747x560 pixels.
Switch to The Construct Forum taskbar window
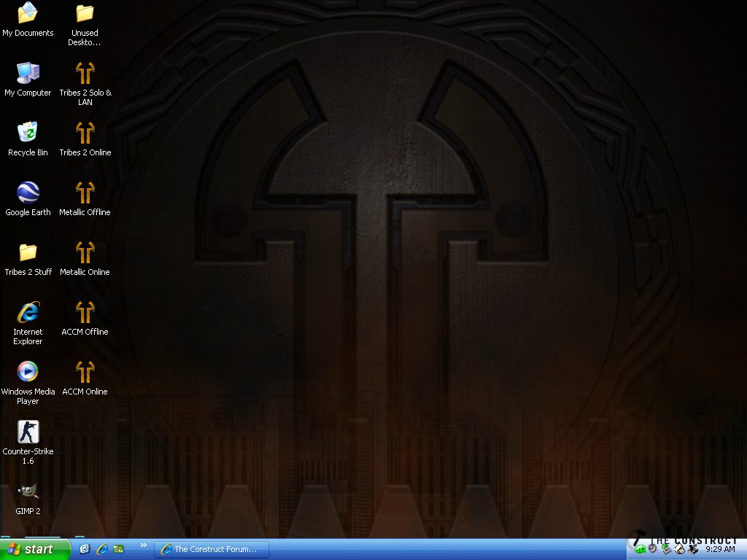tap(212, 549)
